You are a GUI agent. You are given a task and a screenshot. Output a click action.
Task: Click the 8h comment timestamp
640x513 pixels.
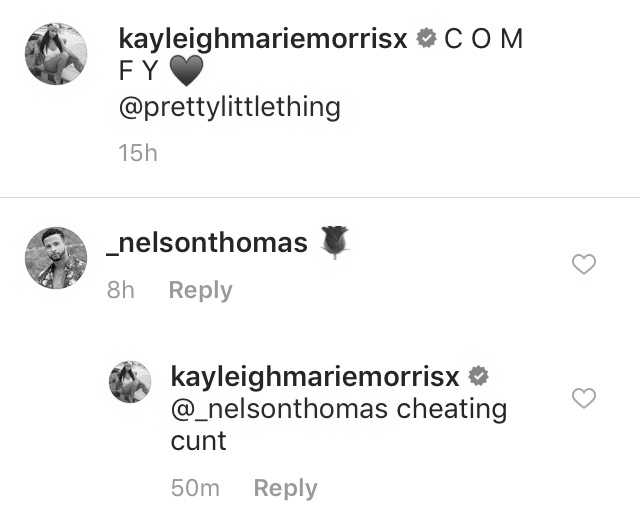coord(120,290)
